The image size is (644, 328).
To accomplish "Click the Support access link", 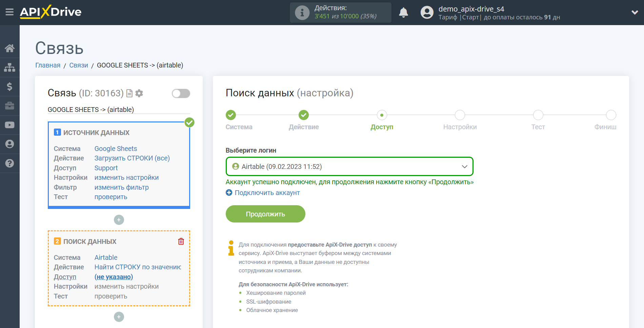I will 106,168.
